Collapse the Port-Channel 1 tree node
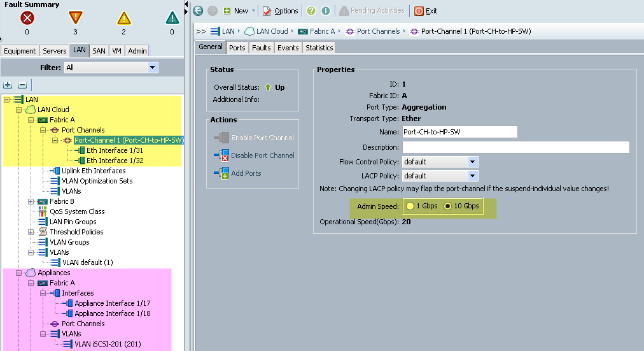 tap(55, 140)
